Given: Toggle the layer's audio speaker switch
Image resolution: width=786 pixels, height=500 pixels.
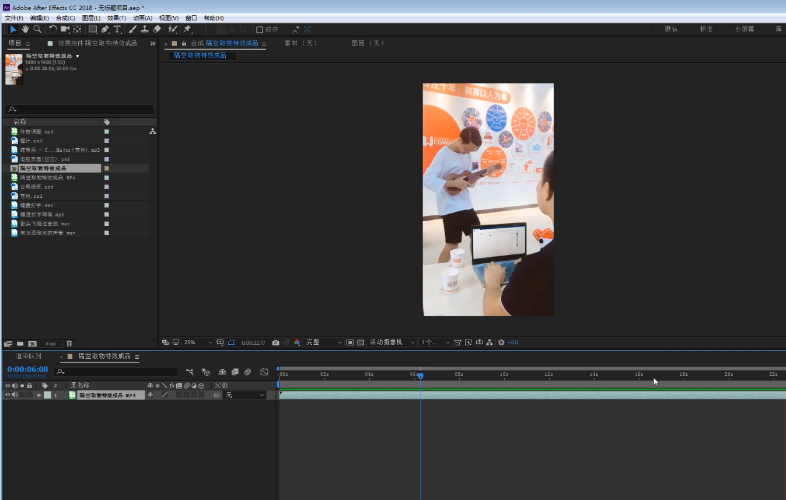Looking at the screenshot, I should [15, 395].
